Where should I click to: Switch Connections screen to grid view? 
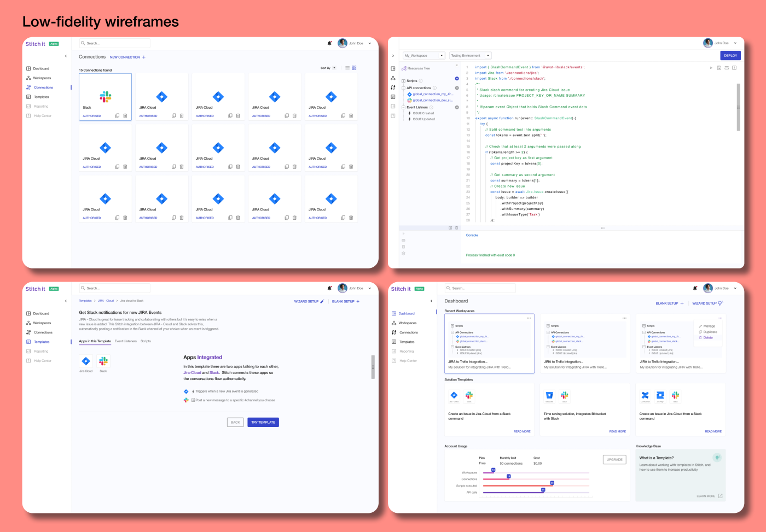coord(354,68)
